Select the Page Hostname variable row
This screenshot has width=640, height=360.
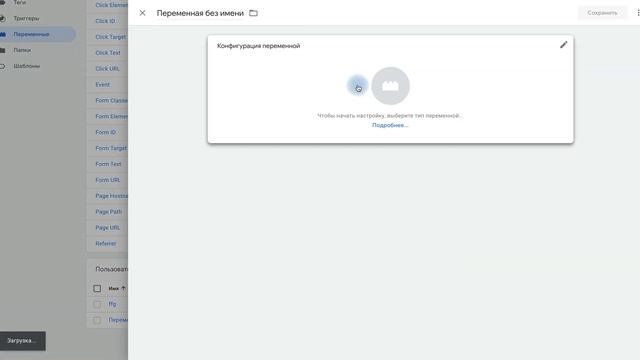point(107,196)
